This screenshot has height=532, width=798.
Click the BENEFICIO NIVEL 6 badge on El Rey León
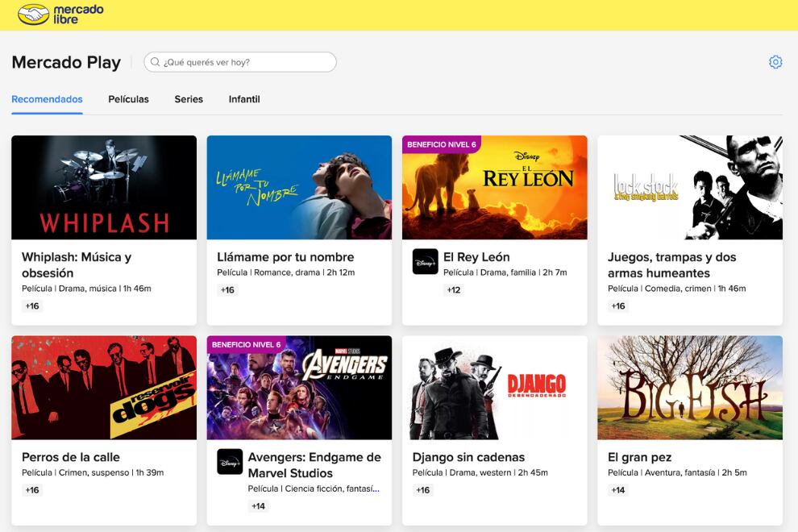442,143
